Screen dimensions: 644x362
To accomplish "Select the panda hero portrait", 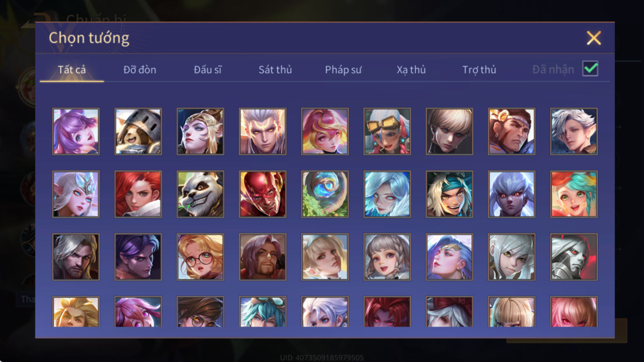I will [x=200, y=194].
